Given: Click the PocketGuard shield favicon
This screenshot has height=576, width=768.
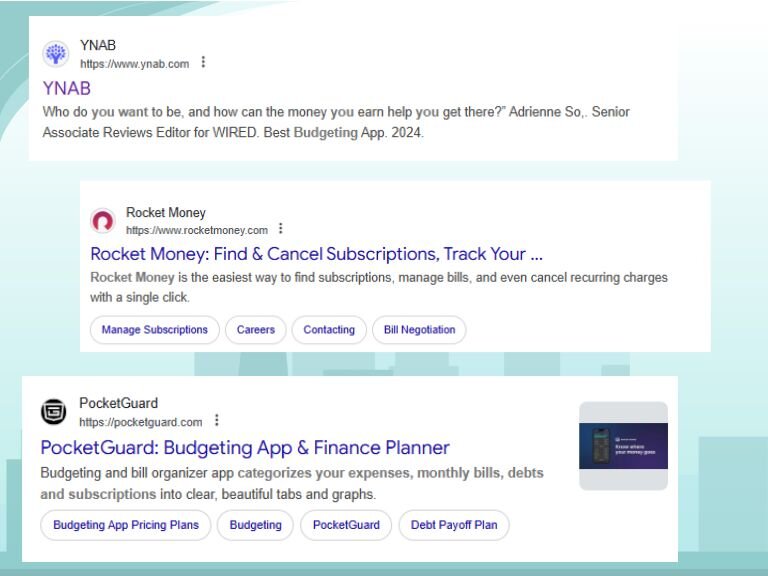Looking at the screenshot, I should (54, 412).
